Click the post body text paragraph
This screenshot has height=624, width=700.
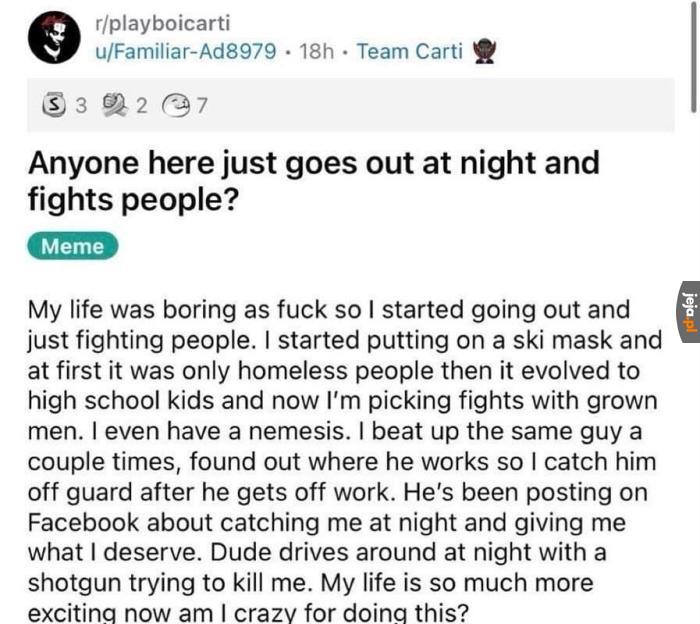[344, 460]
